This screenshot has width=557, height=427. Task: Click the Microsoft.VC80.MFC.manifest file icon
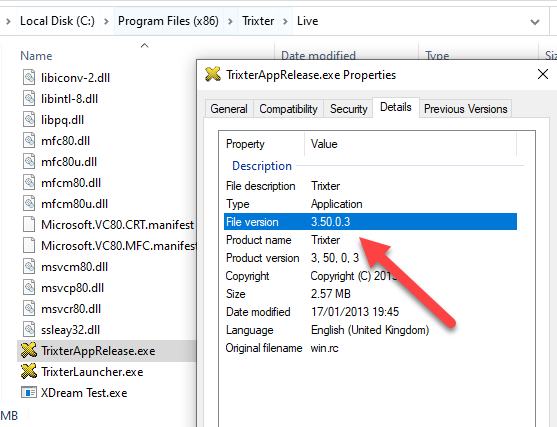pos(29,245)
